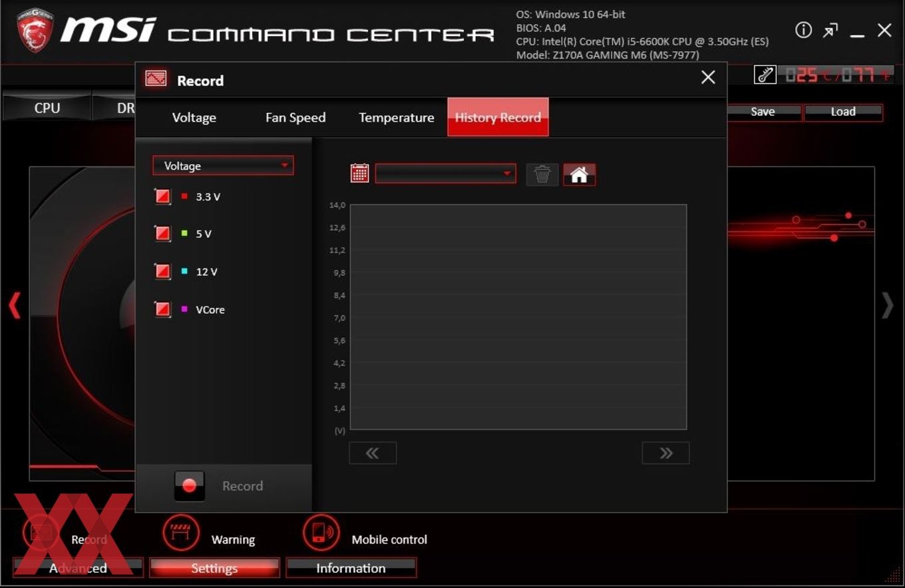Click the cyan 12 V color marker

click(184, 271)
